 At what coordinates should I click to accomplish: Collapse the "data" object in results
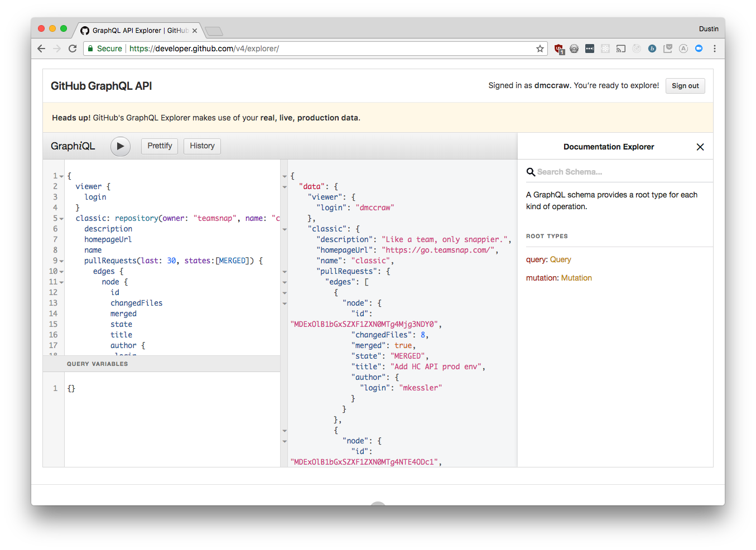point(285,187)
